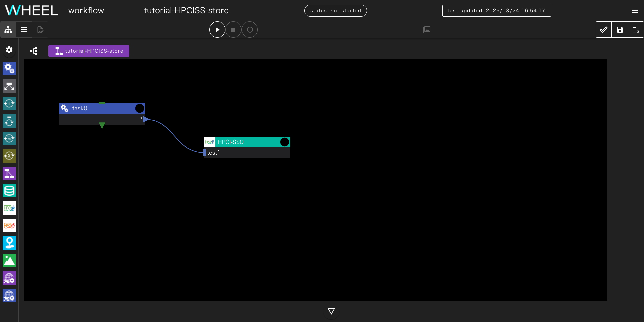Expand the log panel at the bottom

[x=331, y=311]
